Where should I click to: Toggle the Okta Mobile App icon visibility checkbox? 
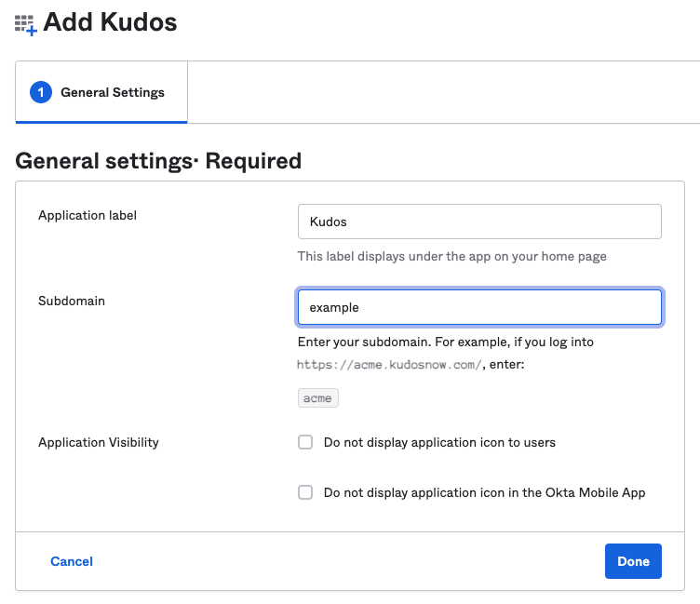[305, 492]
